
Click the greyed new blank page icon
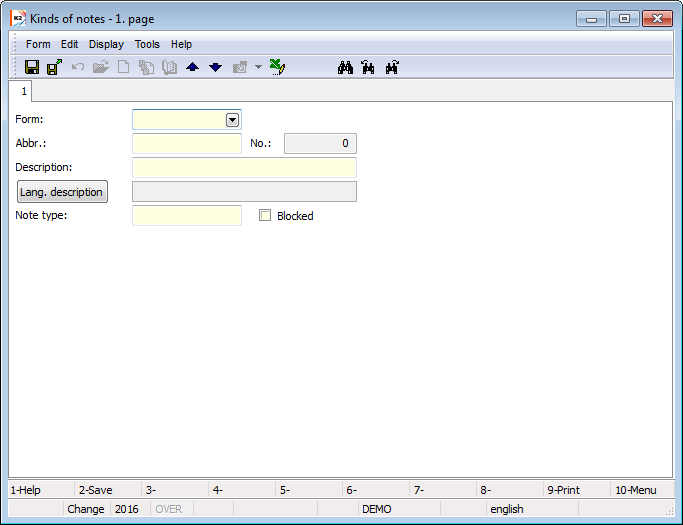(x=124, y=67)
